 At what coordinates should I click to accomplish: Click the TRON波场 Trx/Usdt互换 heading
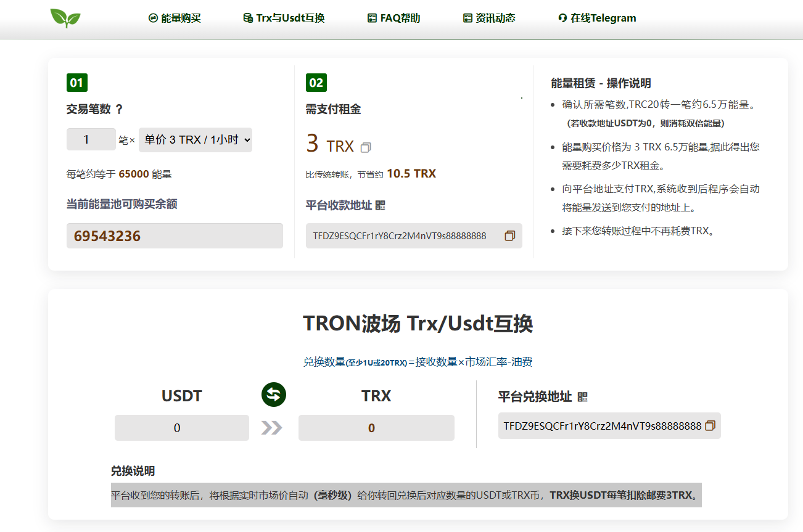point(418,323)
